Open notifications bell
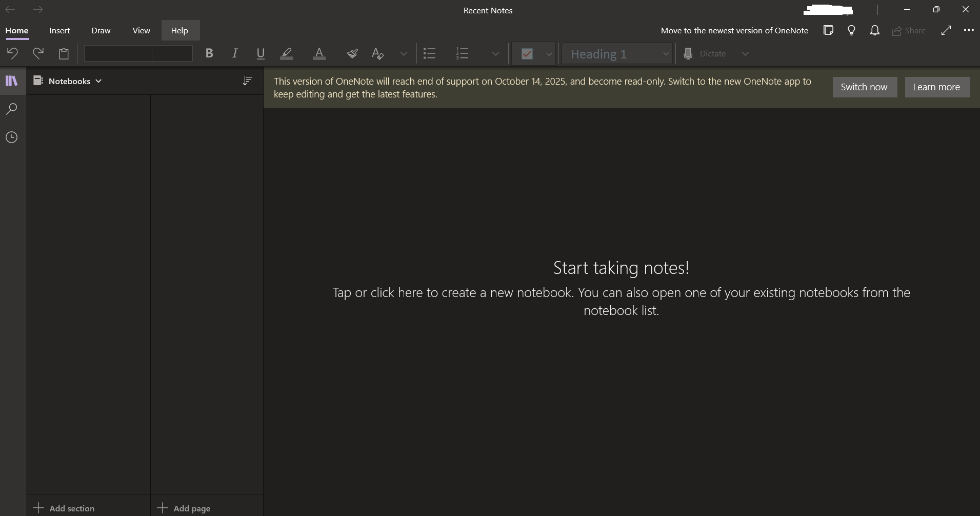 click(x=875, y=30)
